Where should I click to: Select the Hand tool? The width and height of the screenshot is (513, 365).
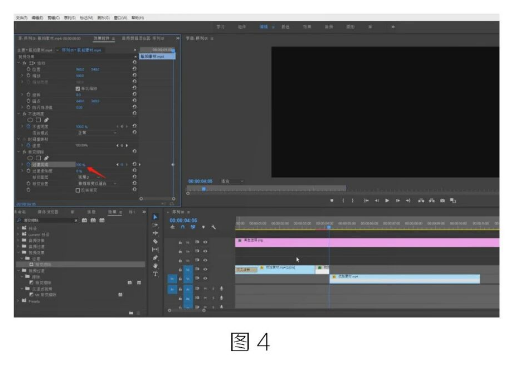point(155,266)
